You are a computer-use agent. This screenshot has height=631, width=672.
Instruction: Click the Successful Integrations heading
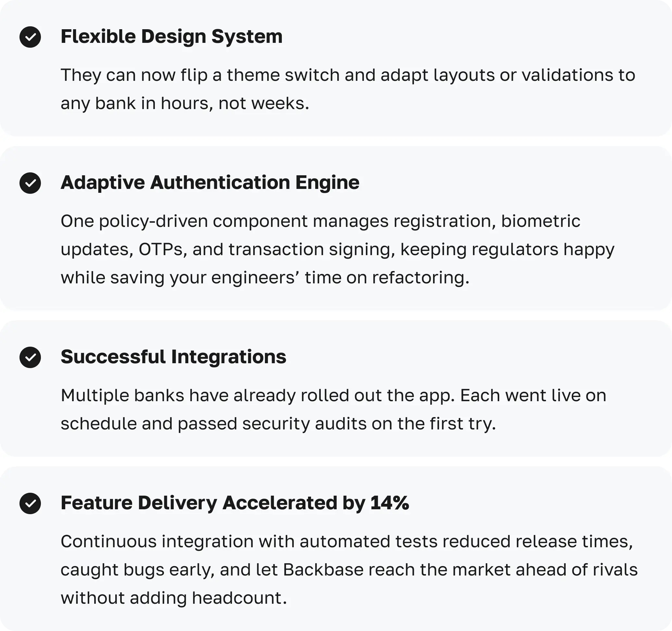click(x=173, y=357)
